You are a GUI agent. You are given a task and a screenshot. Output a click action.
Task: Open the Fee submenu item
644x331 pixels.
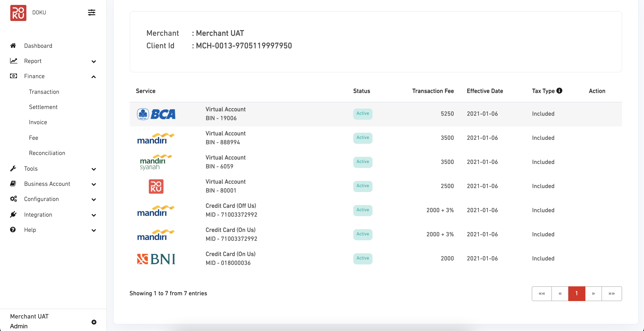tap(34, 138)
